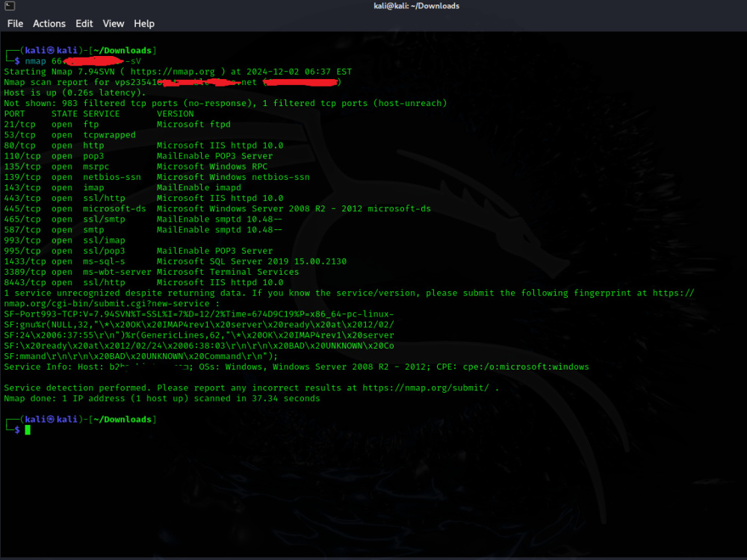The height and width of the screenshot is (560, 747).
Task: Click the https://nmap.org link in the Starting Nmap line
Action: pos(173,72)
